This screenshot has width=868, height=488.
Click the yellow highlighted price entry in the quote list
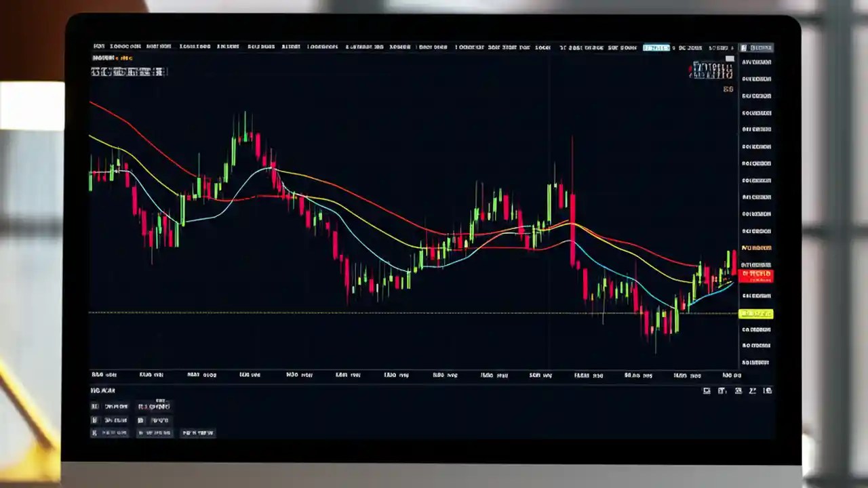click(756, 313)
